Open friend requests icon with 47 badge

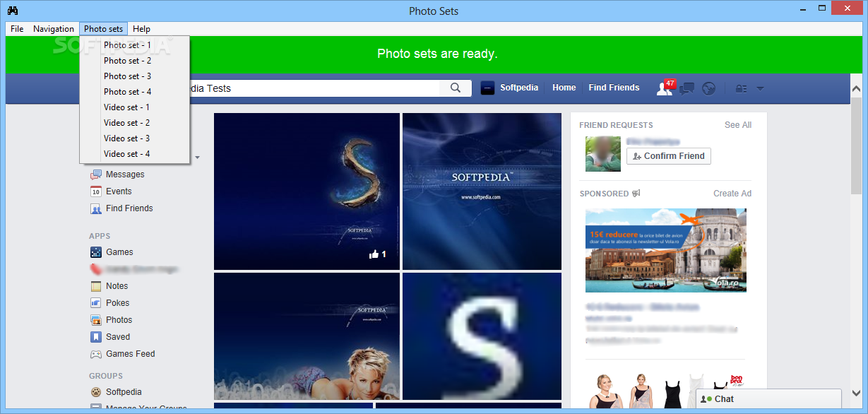coord(665,88)
